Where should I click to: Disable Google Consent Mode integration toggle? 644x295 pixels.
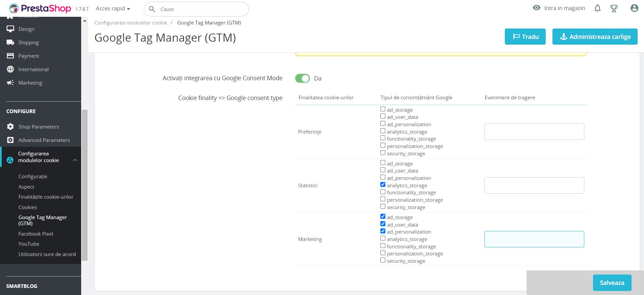pos(302,79)
